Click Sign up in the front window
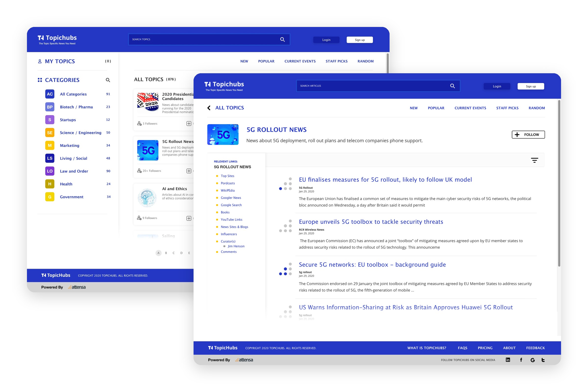The image size is (588, 392). [531, 86]
